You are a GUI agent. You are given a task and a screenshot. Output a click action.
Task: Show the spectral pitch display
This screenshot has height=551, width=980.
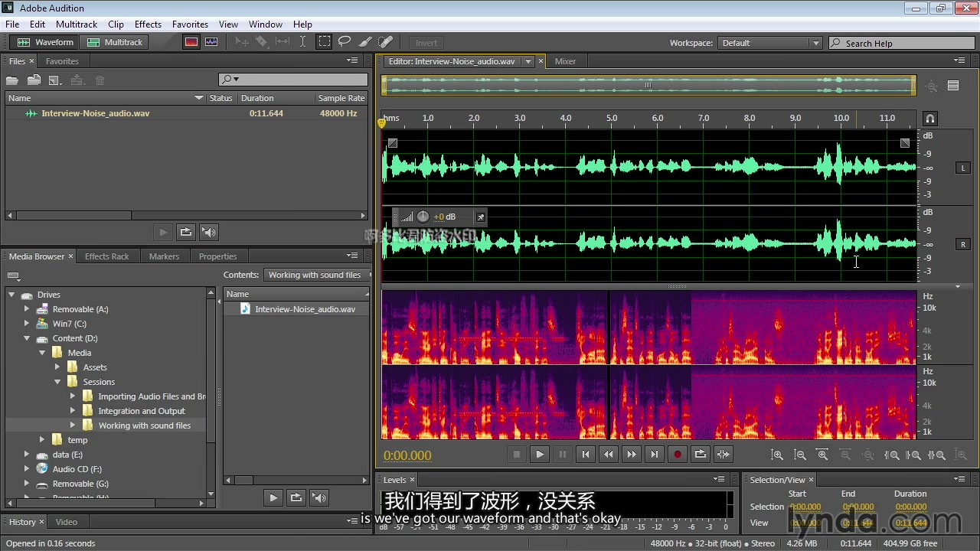(211, 42)
